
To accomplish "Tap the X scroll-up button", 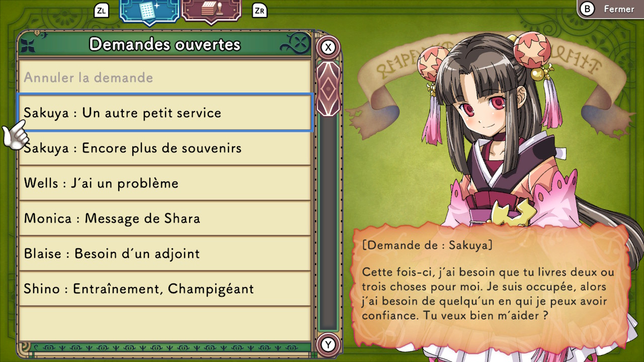I will [x=329, y=48].
